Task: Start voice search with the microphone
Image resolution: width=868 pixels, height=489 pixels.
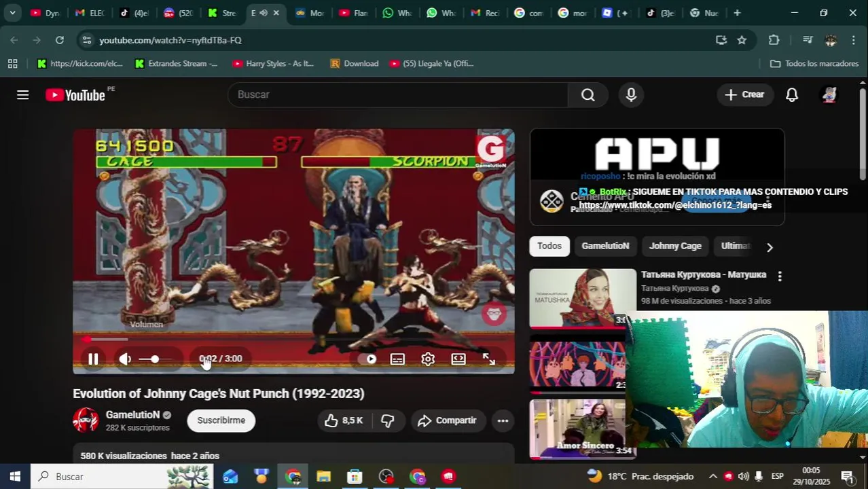Action: click(x=631, y=94)
